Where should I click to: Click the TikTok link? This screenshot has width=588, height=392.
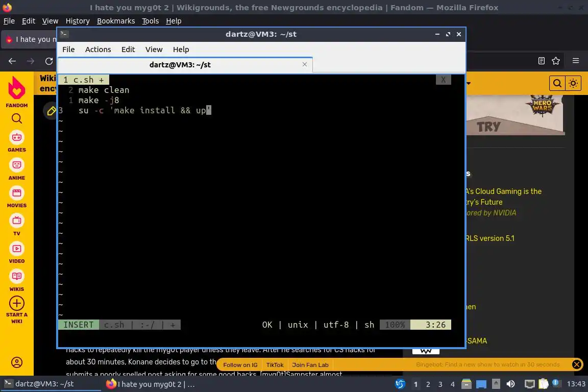(275, 364)
